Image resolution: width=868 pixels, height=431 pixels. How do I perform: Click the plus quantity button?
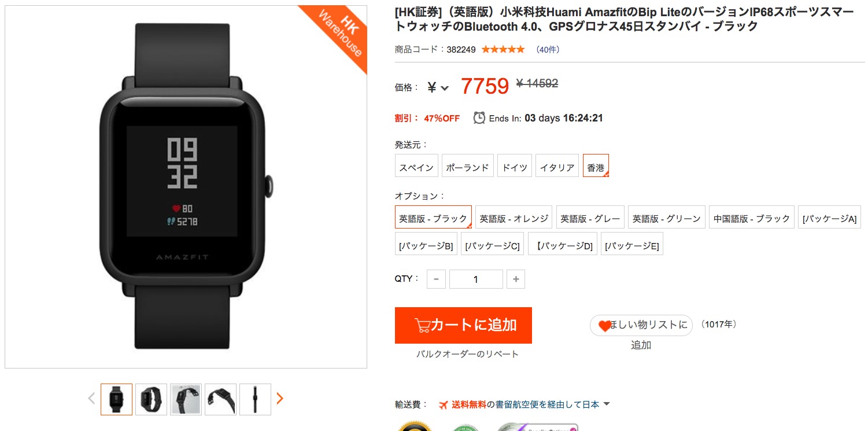click(x=516, y=279)
